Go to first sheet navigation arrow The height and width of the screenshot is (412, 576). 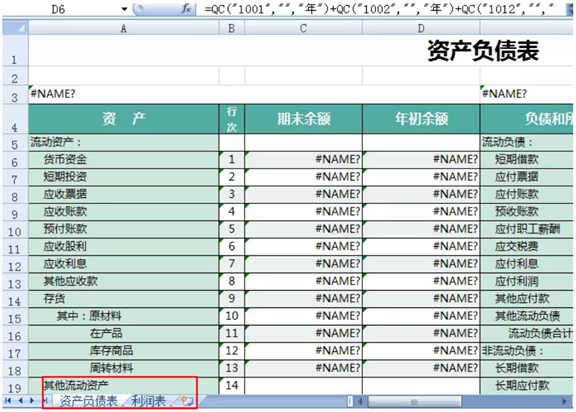(x=8, y=401)
